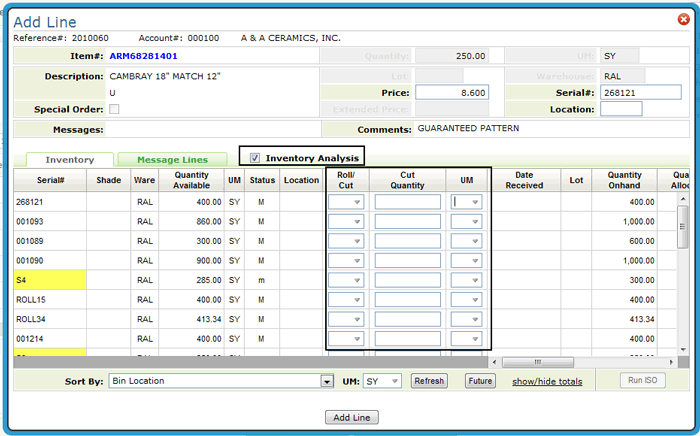700x436 pixels.
Task: Click the Add Line button
Action: coord(352,417)
